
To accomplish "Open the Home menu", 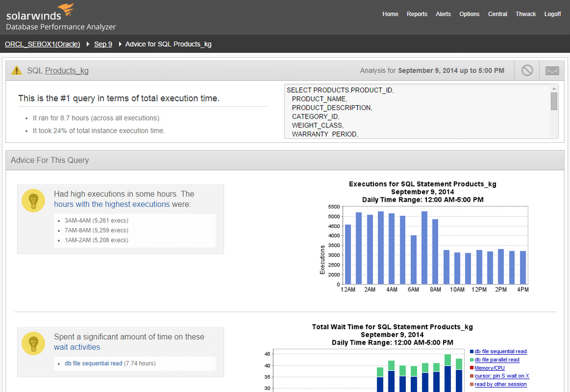I will (x=390, y=14).
